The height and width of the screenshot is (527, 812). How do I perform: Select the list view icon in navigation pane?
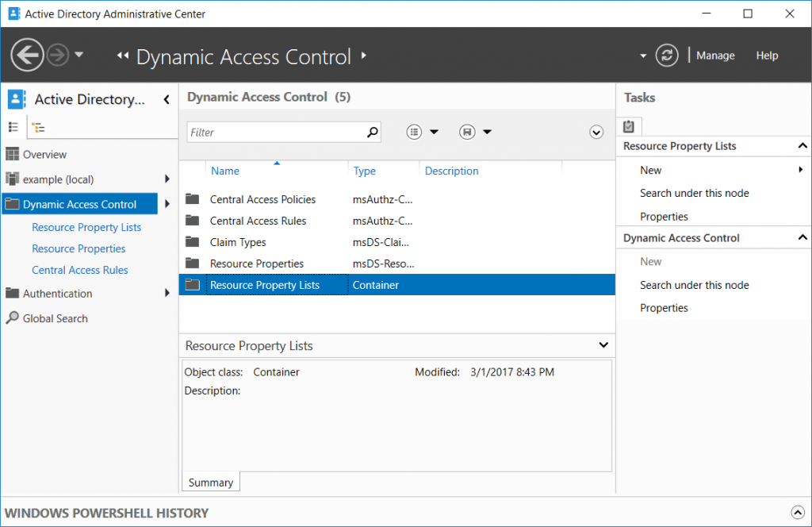(x=15, y=127)
